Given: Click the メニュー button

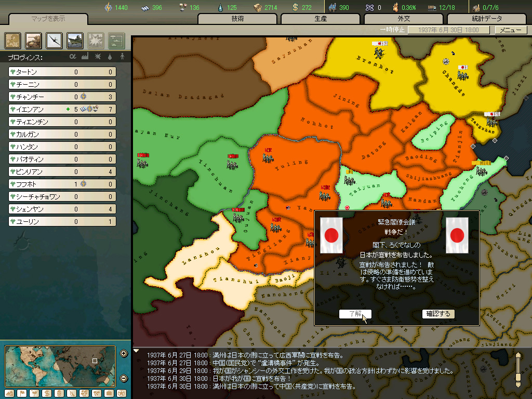Looking at the screenshot, I should tap(511, 30).
